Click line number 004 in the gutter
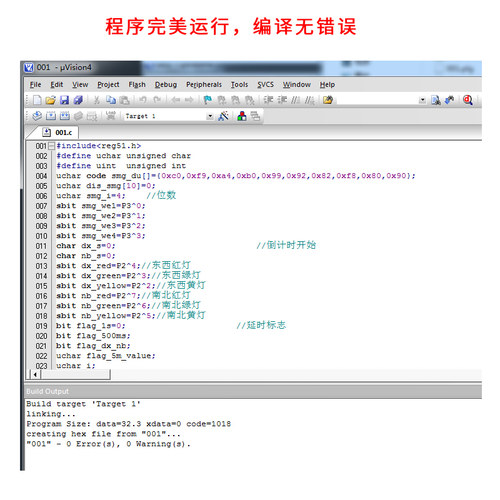This screenshot has width=500, height=500. 41,176
